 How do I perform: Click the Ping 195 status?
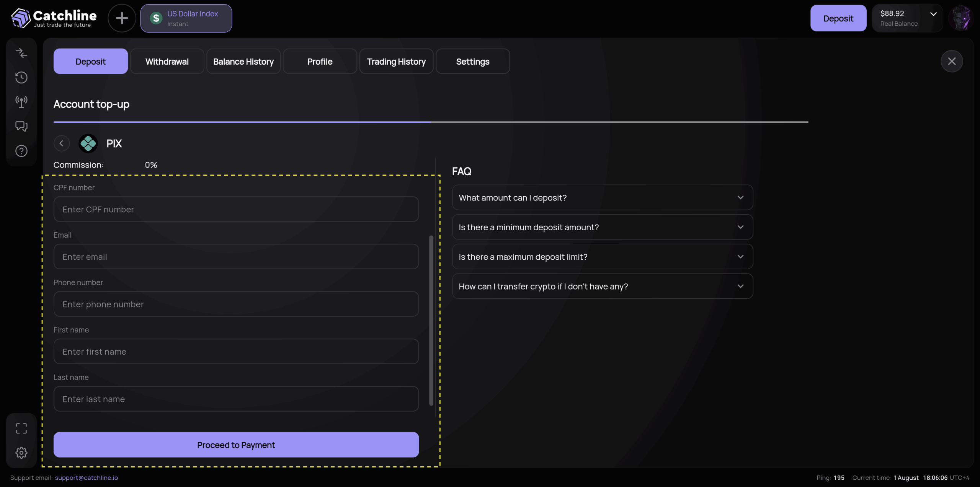click(830, 478)
